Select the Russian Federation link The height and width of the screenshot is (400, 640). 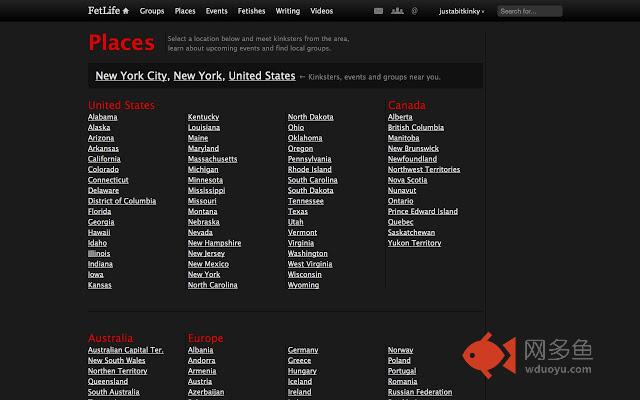420,392
